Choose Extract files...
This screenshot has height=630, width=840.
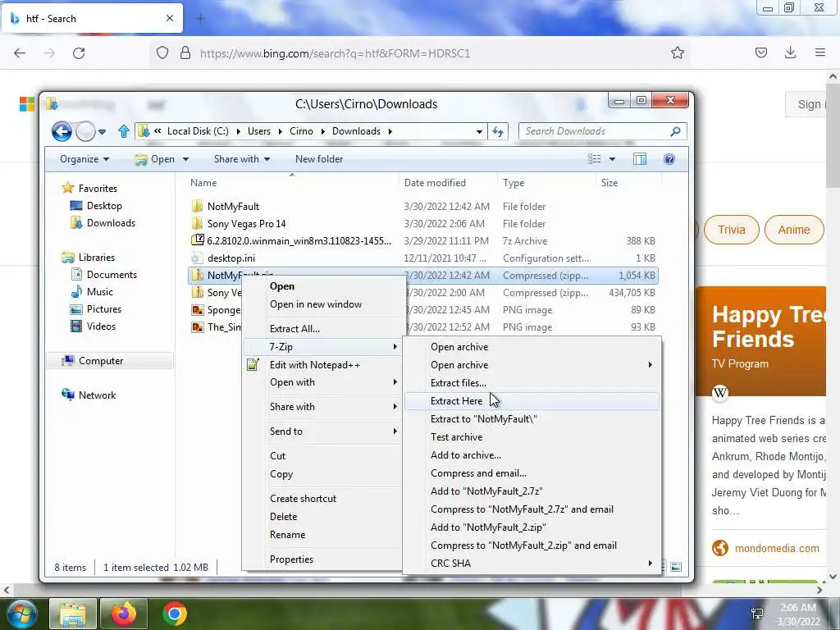532,383
